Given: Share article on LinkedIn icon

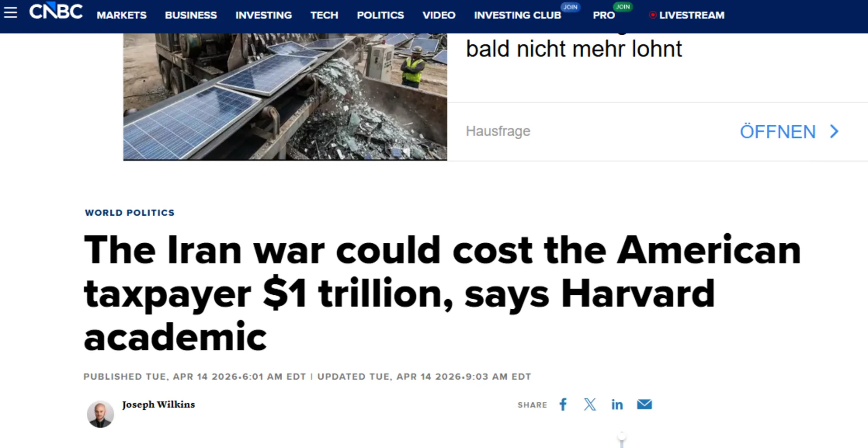Looking at the screenshot, I should tap(617, 405).
